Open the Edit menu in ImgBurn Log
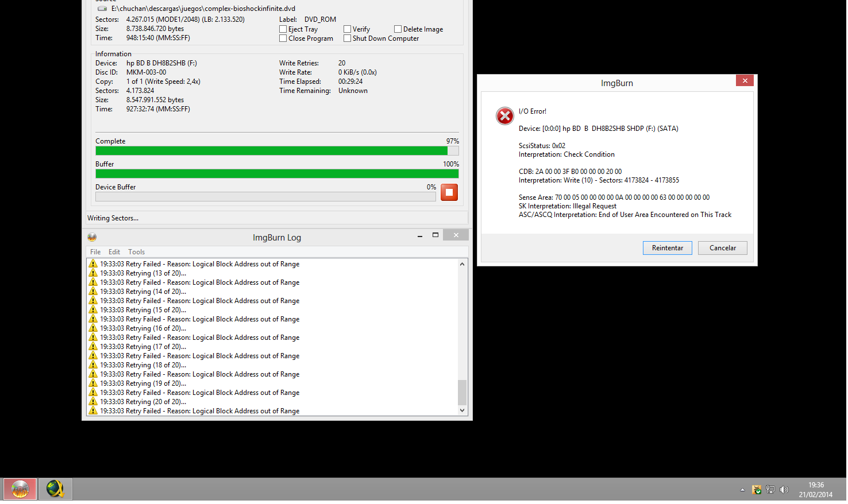The height and width of the screenshot is (504, 848). (x=114, y=252)
